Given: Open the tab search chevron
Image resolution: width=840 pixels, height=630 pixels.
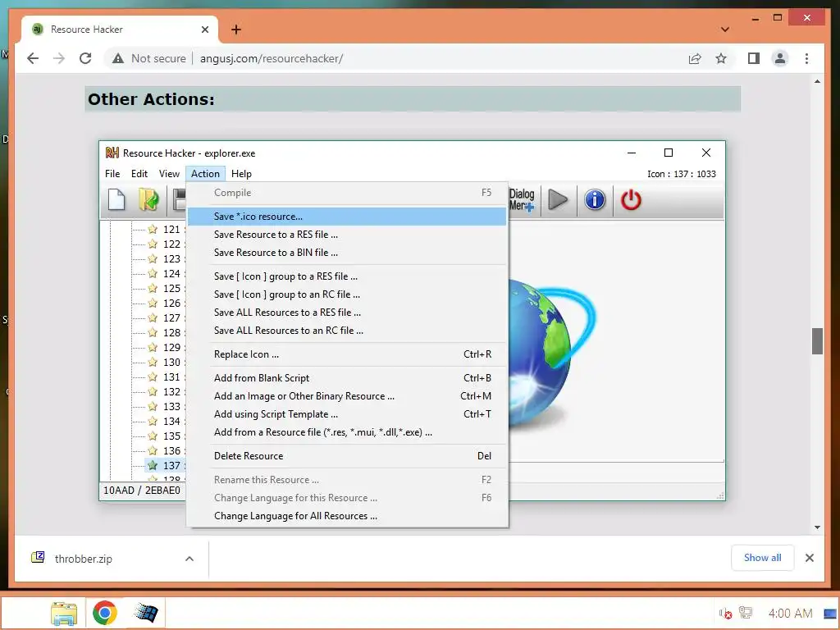Looking at the screenshot, I should tap(725, 30).
